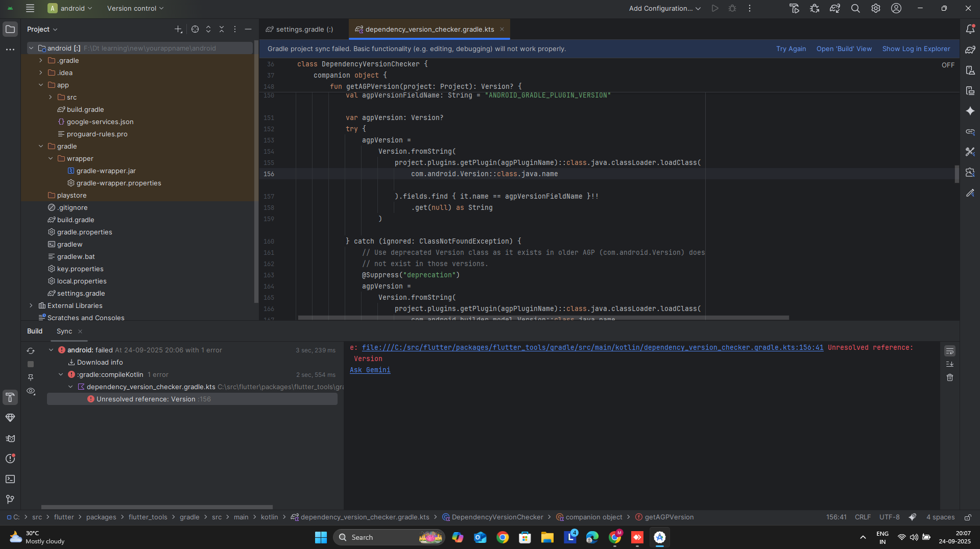Open the Logcat tool window
This screenshot has height=549, width=980.
point(10,438)
